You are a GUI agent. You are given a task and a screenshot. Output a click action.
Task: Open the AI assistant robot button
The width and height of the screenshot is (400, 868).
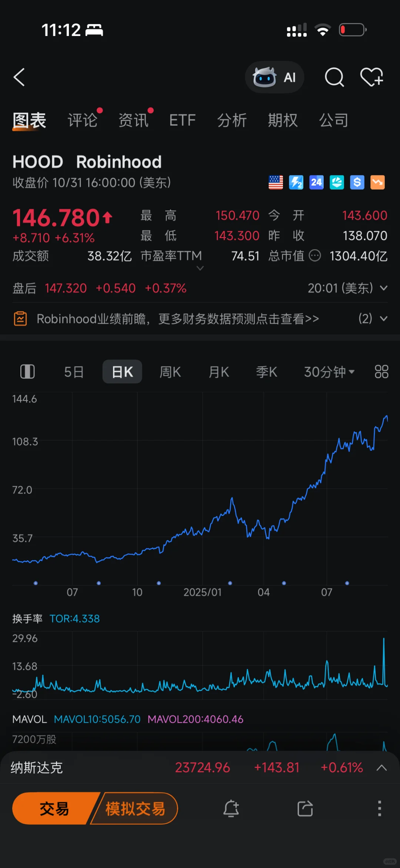coord(274,77)
